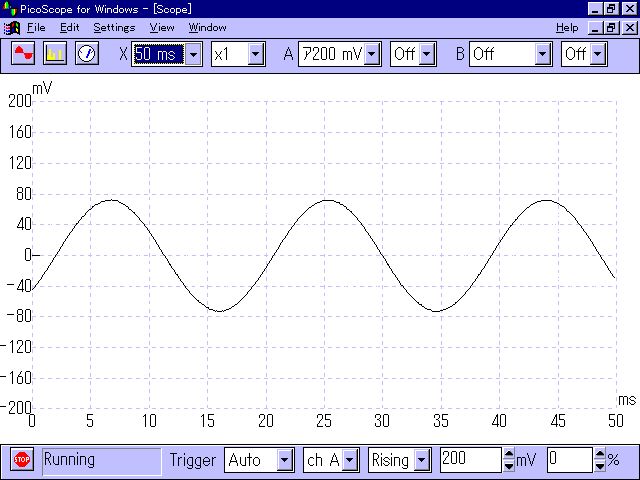Click the trigger level 200 mV field
This screenshot has height=480, width=640.
(471, 460)
